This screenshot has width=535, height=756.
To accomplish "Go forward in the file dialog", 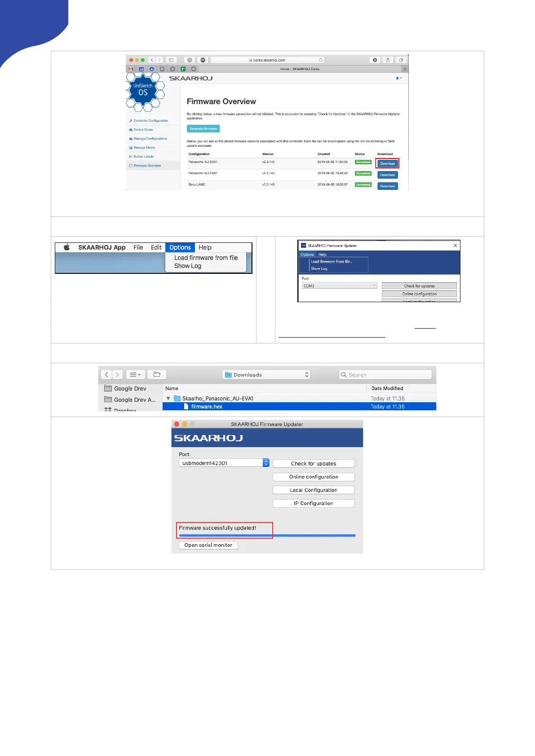I will tap(117, 374).
